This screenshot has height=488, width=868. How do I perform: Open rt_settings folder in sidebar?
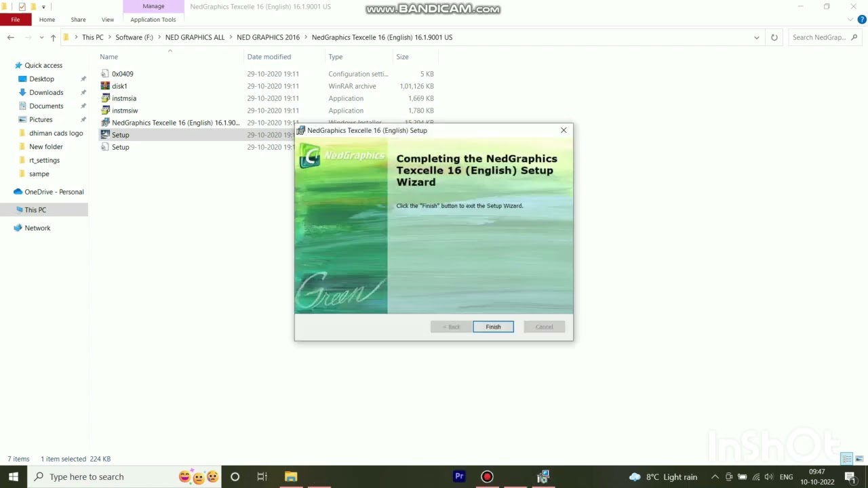44,160
